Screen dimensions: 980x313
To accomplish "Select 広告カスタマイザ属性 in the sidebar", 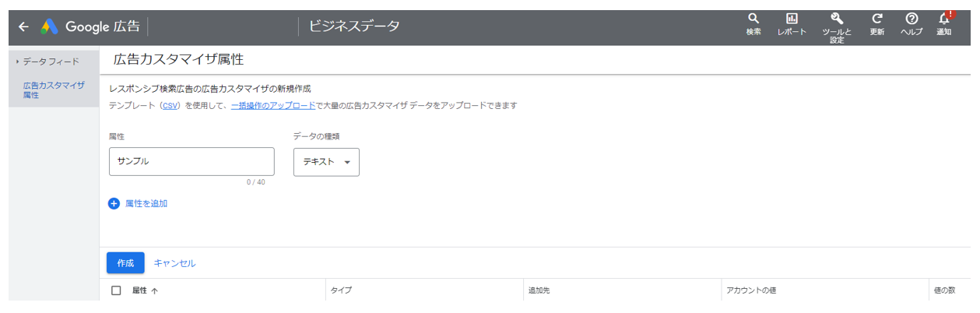I will pyautogui.click(x=54, y=90).
